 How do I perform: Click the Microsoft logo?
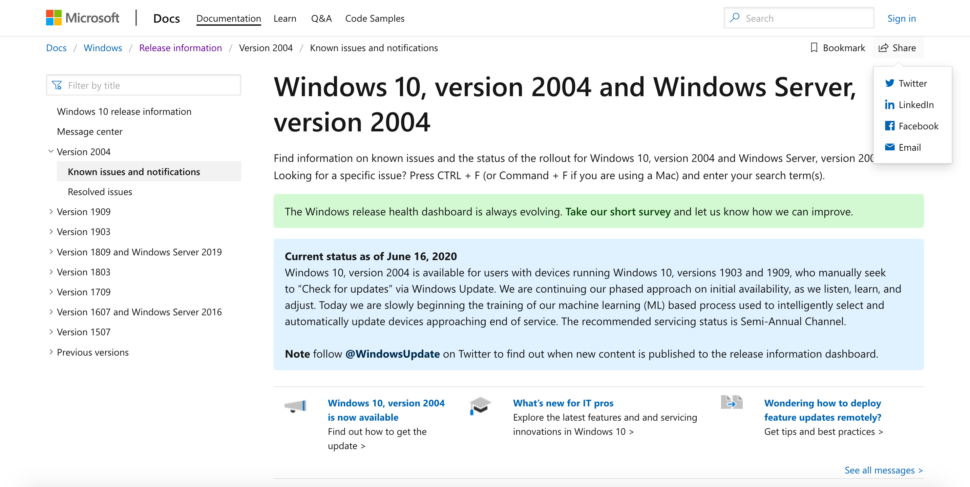[82, 18]
